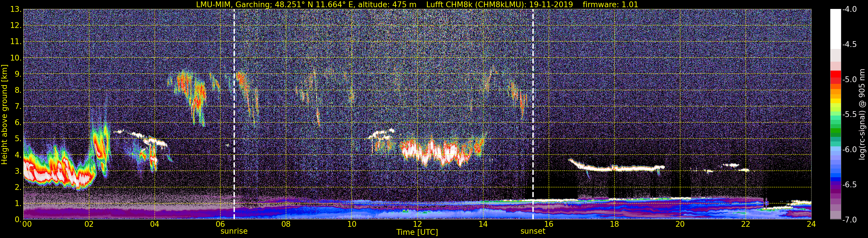Click the colorbar label '-5.5'
Screen dimensions: 868x238
coord(850,115)
